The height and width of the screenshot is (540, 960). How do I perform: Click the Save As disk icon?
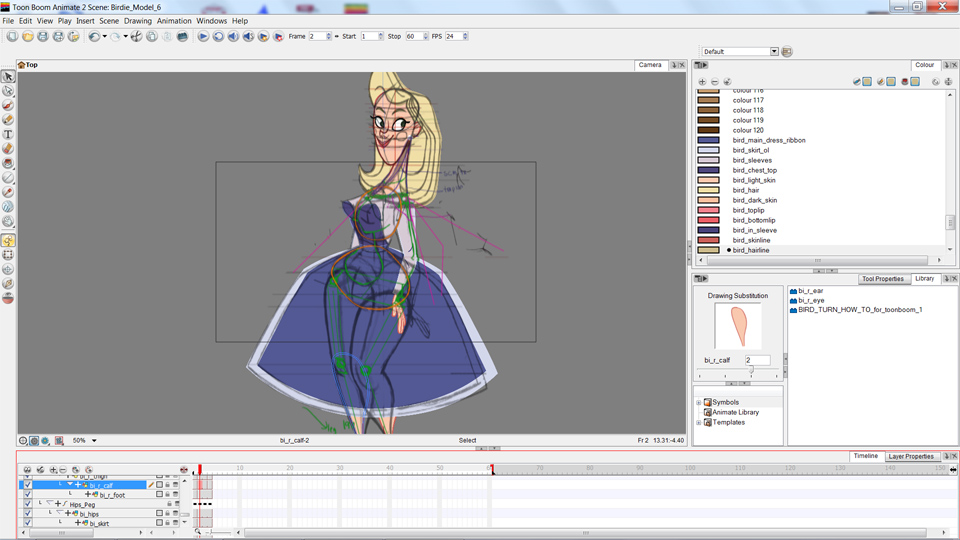[x=58, y=37]
